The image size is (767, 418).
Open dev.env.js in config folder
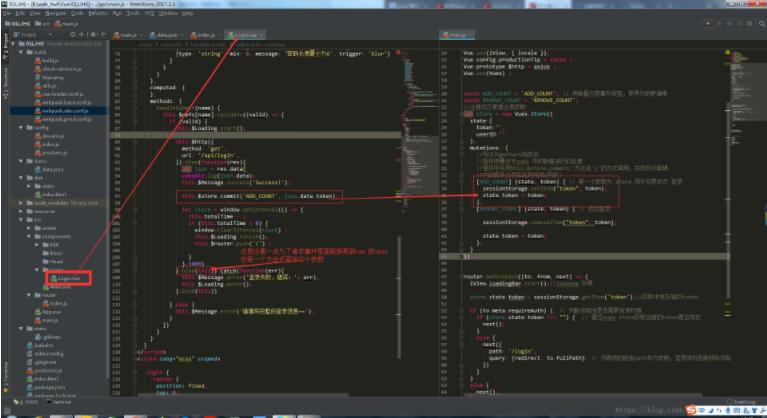tap(49, 136)
